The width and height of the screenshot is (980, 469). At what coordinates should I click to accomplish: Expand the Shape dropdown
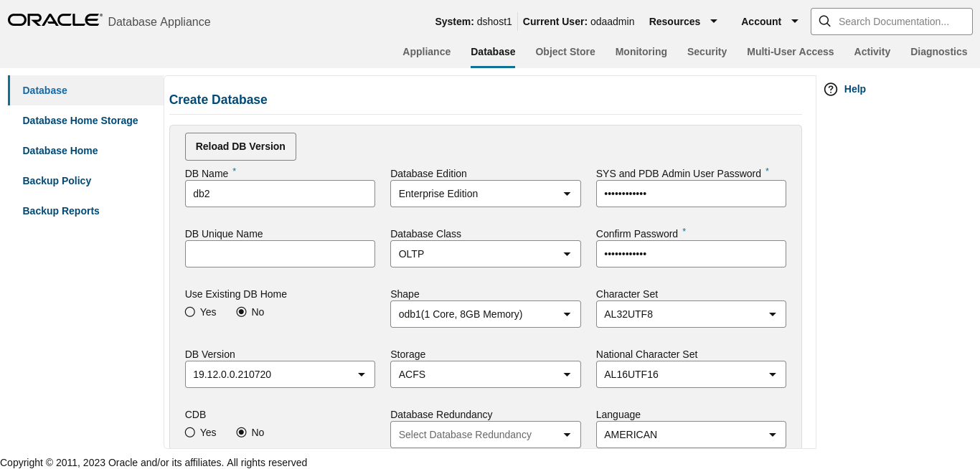click(x=567, y=314)
